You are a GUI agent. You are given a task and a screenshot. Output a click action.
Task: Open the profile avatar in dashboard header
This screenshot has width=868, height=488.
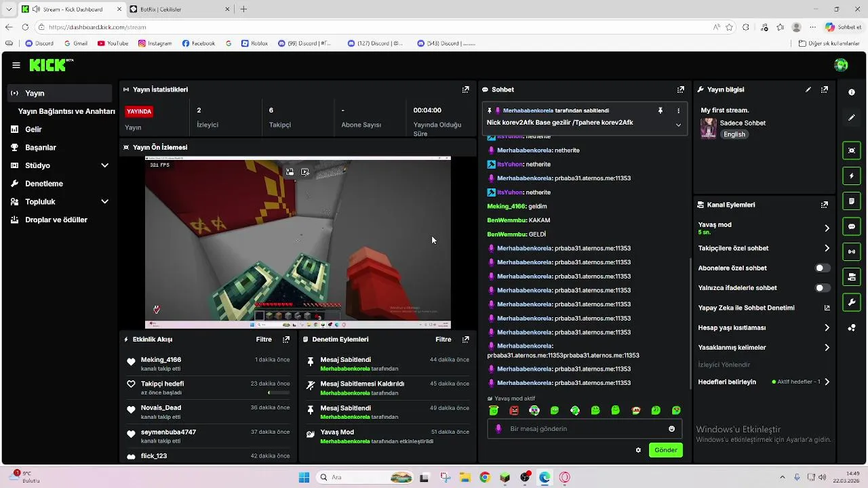tap(841, 65)
